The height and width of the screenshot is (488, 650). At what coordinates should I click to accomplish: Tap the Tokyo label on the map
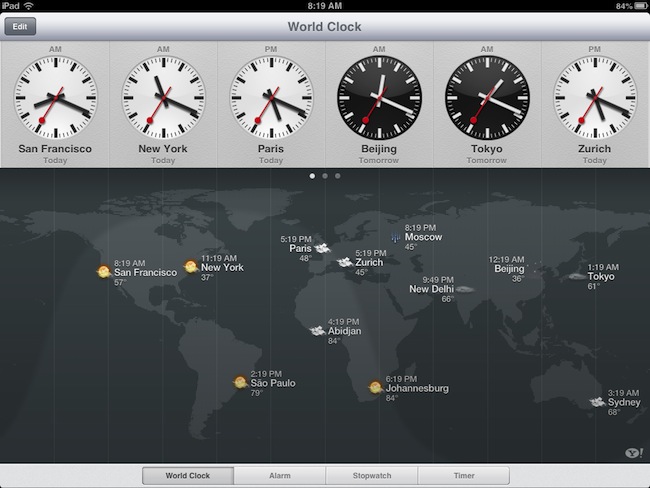tap(601, 277)
